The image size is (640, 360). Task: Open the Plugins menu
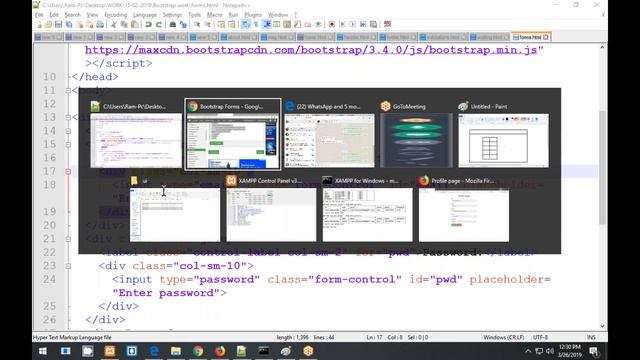(253, 15)
